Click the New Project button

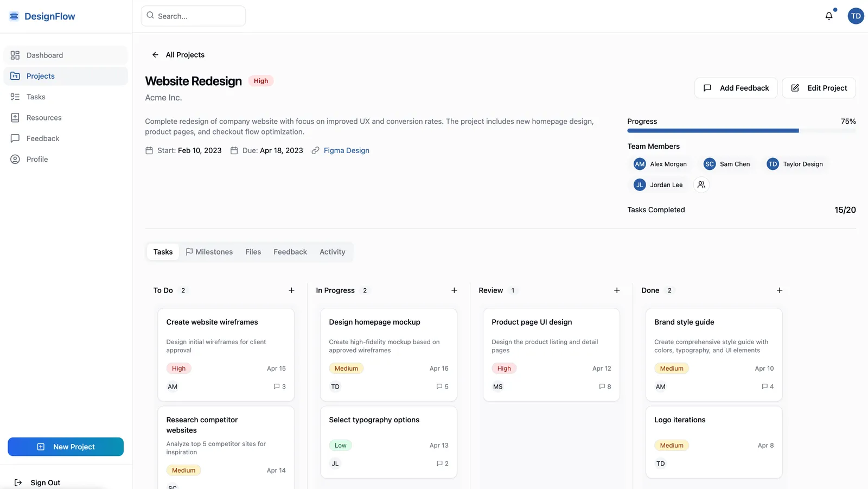pyautogui.click(x=66, y=447)
